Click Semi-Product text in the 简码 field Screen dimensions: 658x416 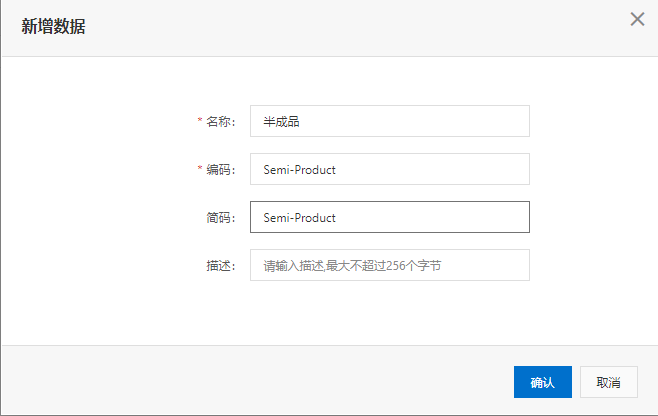[300, 218]
